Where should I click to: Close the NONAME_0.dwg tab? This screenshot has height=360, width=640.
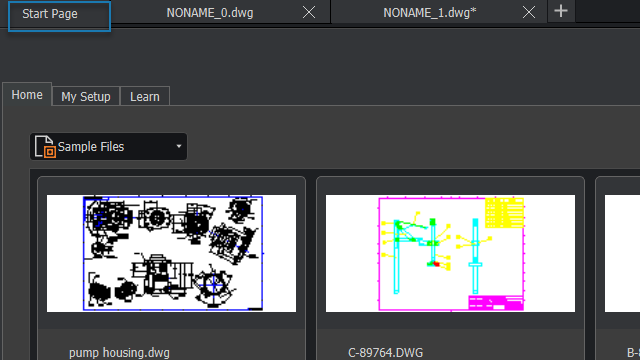click(x=309, y=13)
